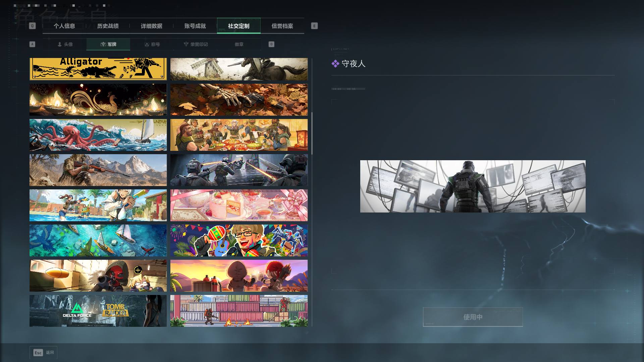Click the 使用中 in-use button
644x362 pixels.
(x=473, y=317)
